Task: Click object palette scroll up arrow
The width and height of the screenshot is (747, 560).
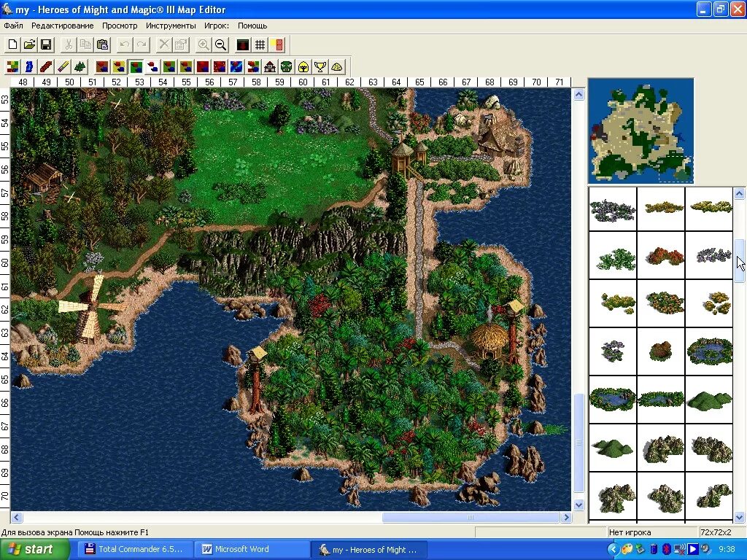Action: pos(740,193)
